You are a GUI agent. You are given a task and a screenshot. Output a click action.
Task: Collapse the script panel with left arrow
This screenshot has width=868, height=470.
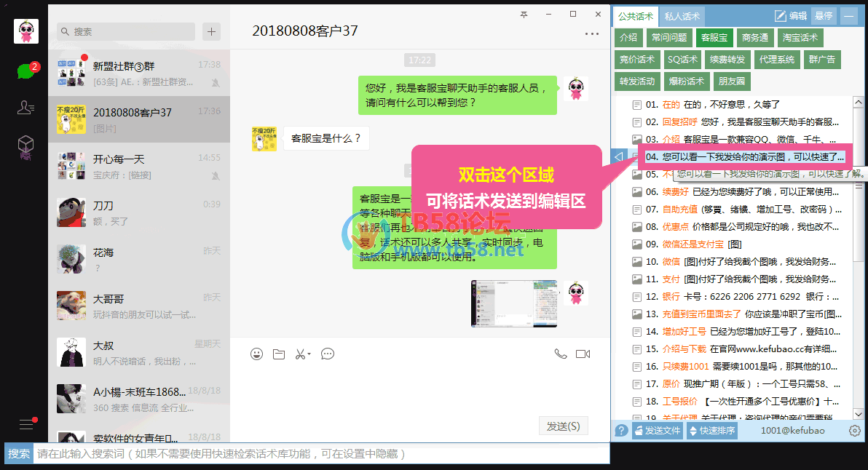coord(618,156)
